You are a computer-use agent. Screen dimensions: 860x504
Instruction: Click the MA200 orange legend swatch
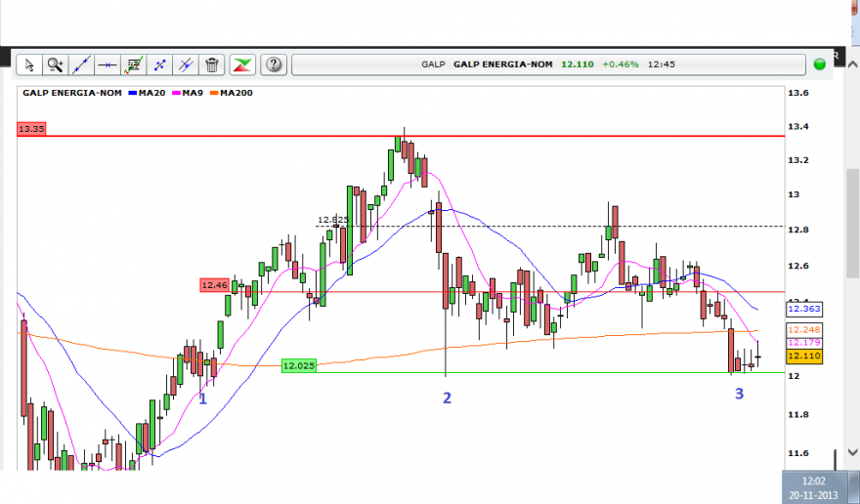214,93
